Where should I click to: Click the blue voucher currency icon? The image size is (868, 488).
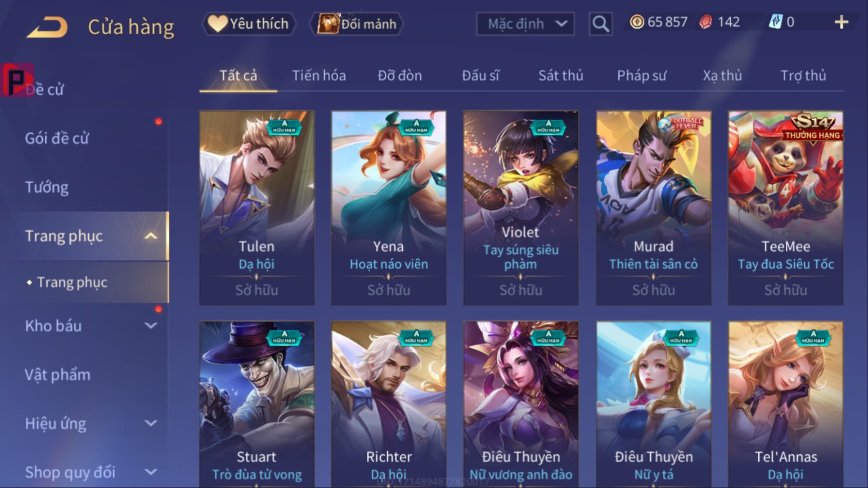point(776,22)
